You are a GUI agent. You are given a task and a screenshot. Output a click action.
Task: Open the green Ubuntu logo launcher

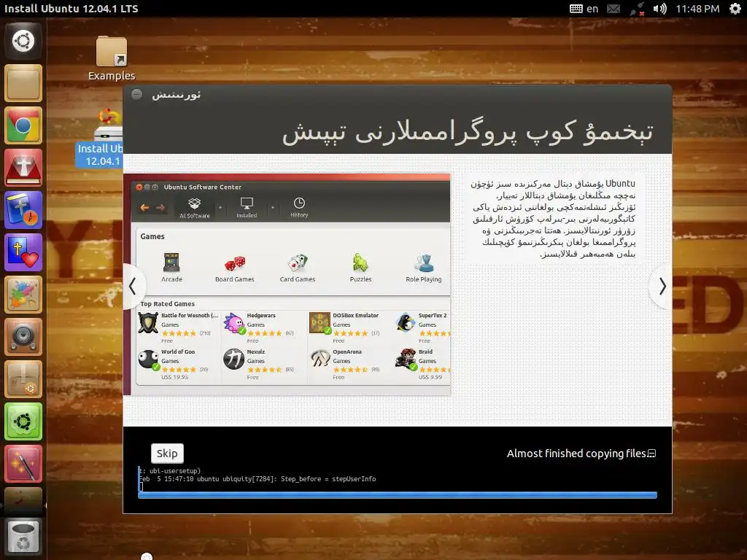(23, 422)
